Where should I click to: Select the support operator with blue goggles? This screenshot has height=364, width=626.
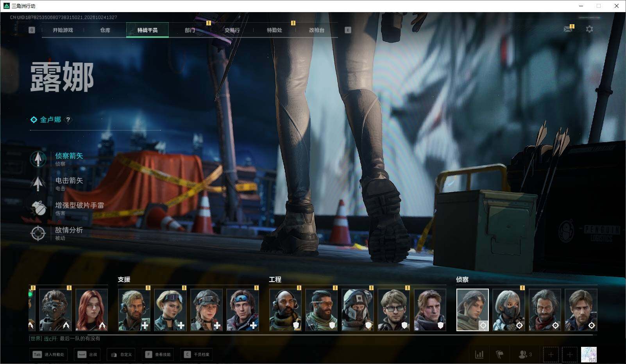coord(243,310)
